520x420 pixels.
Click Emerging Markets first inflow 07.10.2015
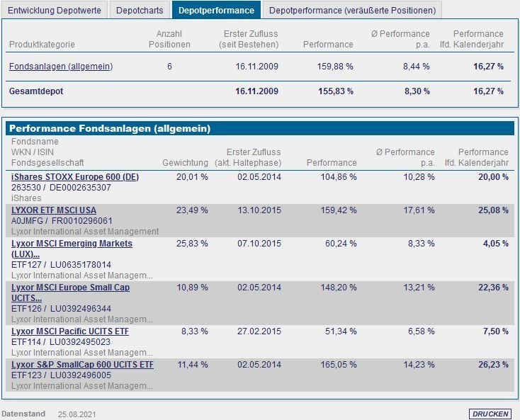coord(259,244)
